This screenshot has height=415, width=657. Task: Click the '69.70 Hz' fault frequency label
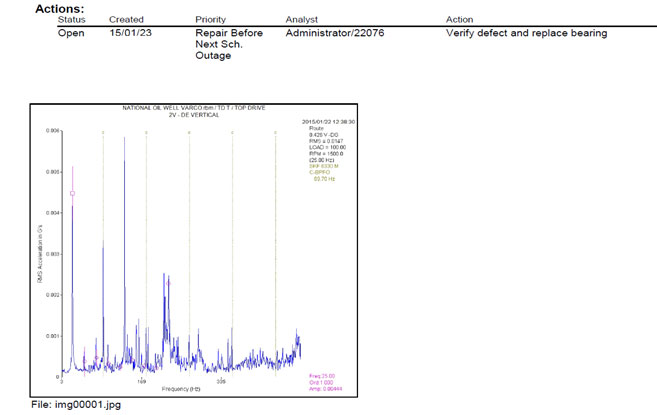click(x=324, y=179)
